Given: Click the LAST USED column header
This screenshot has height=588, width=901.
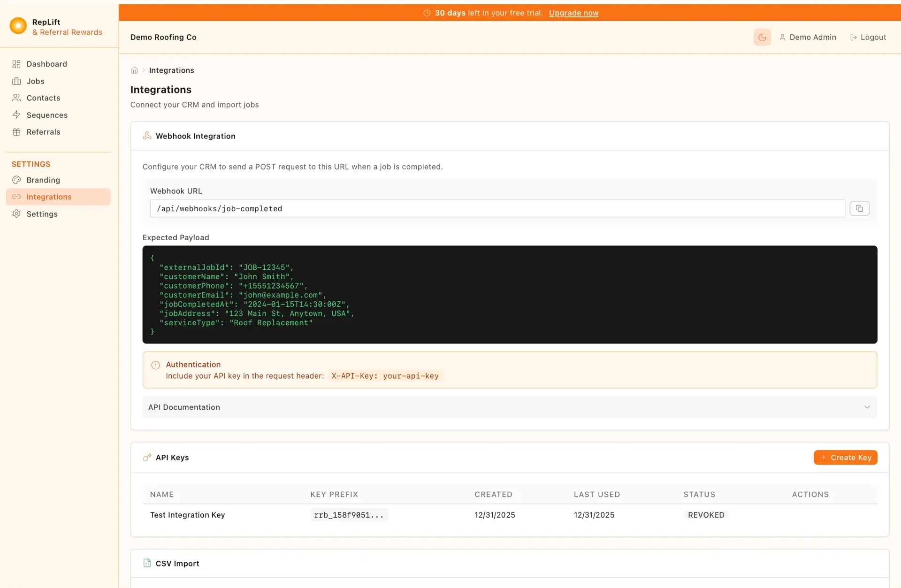Looking at the screenshot, I should (x=596, y=495).
